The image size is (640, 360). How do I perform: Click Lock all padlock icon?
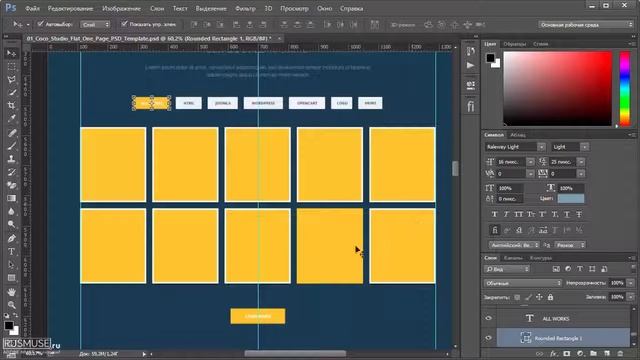[550, 297]
